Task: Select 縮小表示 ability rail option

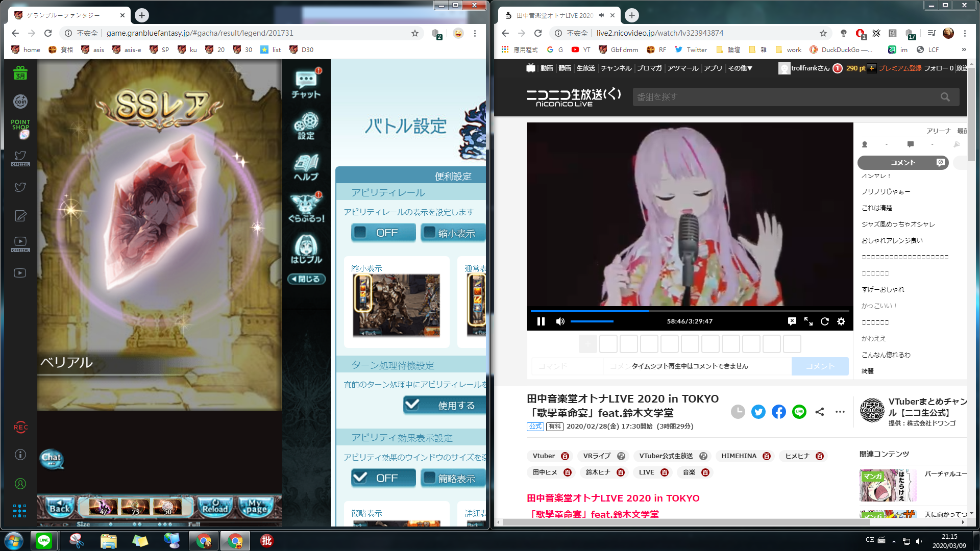Action: pyautogui.click(x=453, y=233)
